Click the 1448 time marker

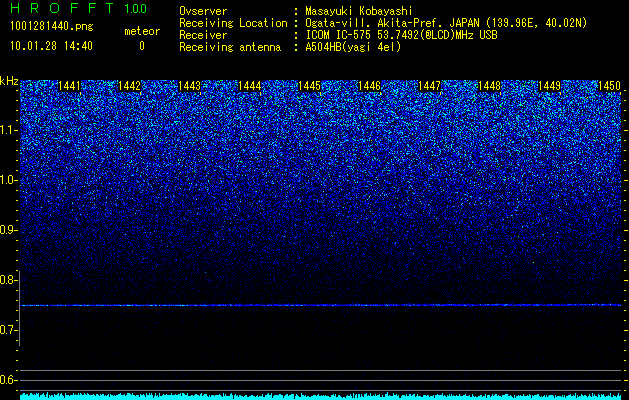point(489,86)
